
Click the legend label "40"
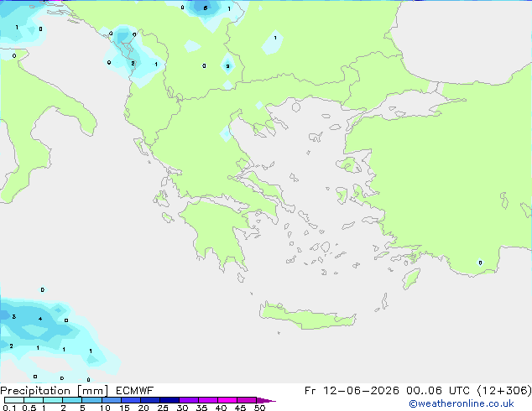pyautogui.click(x=221, y=408)
